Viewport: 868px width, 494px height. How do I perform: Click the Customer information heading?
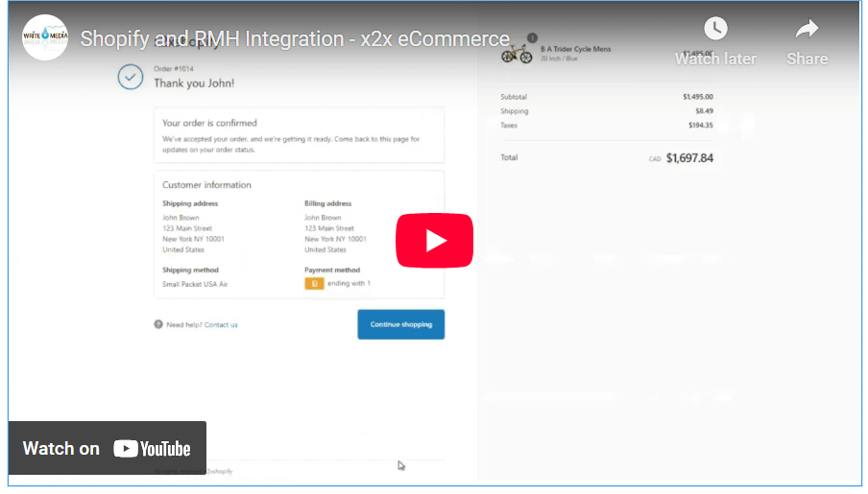(x=206, y=185)
